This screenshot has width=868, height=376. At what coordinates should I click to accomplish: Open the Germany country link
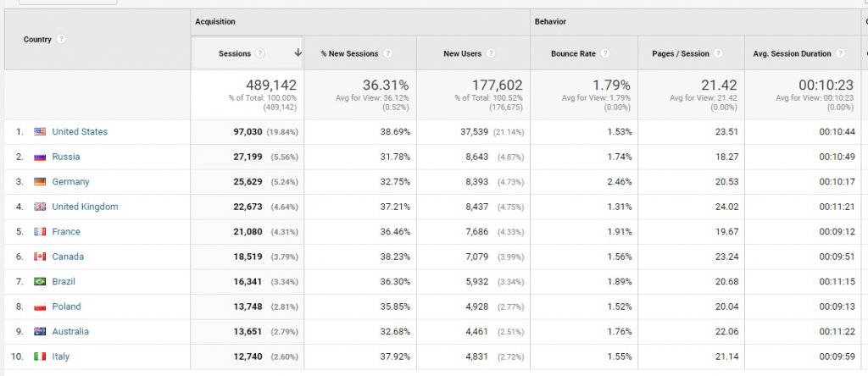click(70, 182)
